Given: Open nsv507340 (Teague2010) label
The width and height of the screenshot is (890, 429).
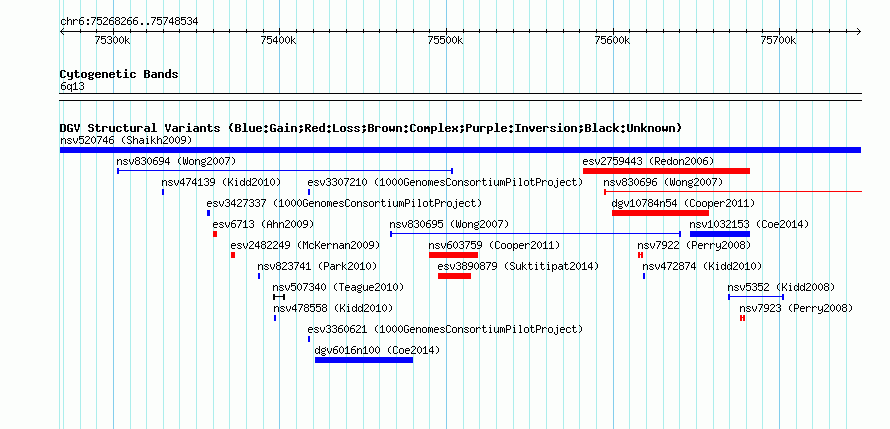Looking at the screenshot, I should [x=338, y=287].
